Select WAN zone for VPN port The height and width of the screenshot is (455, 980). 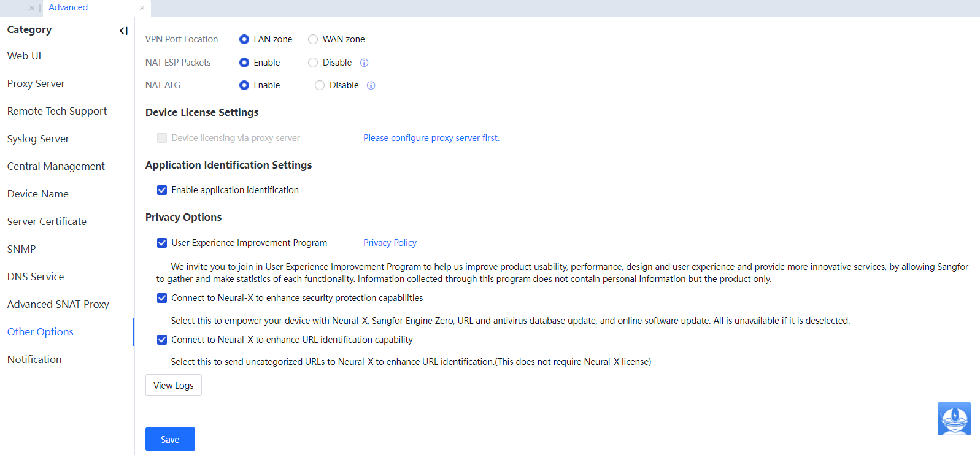tap(313, 39)
